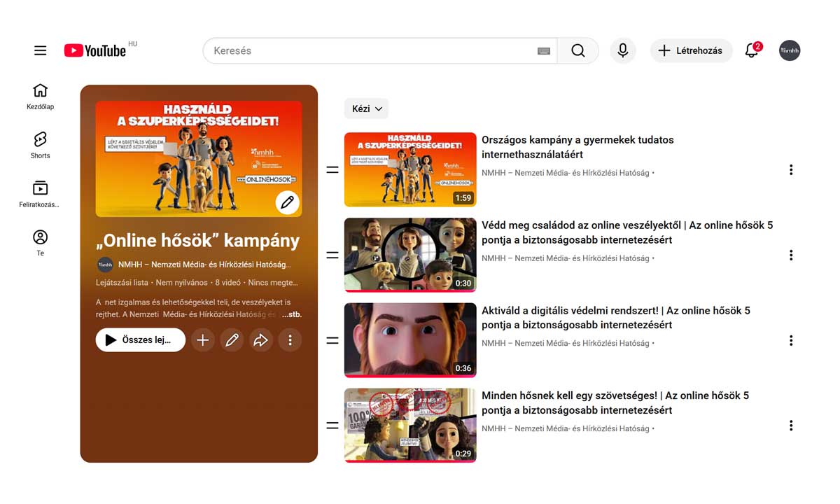The image size is (840, 504).
Task: Open options for Országos kampány video
Action: [x=791, y=170]
